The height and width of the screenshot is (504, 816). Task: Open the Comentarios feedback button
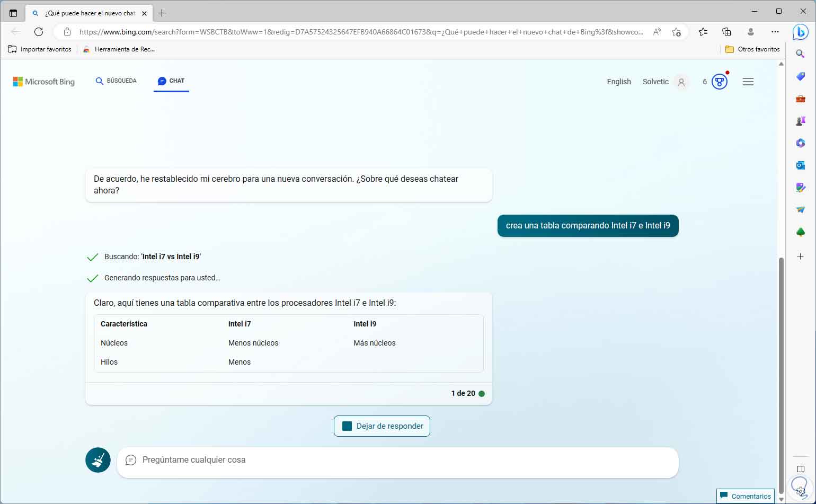(x=746, y=497)
